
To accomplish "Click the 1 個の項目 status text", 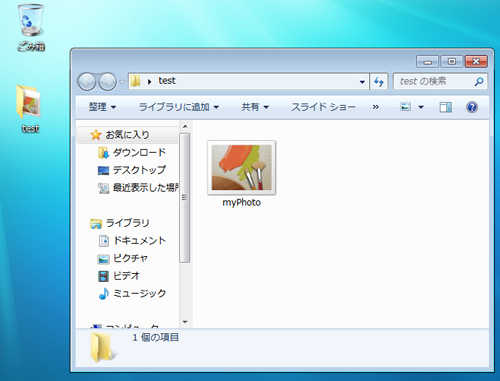I will point(156,337).
